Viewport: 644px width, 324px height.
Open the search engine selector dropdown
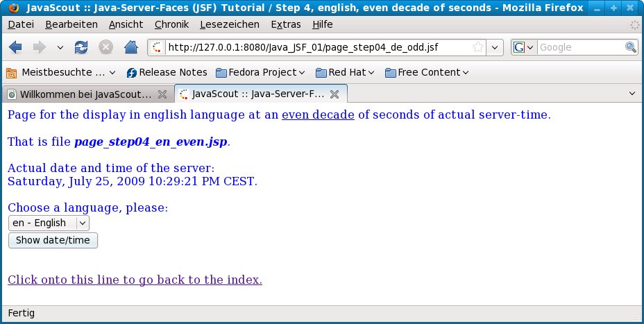[x=523, y=48]
